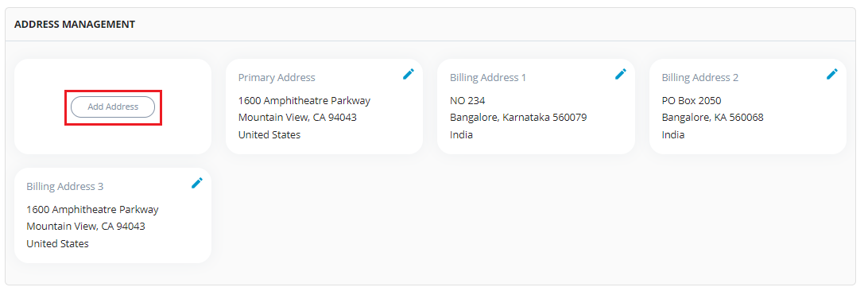Click the NO 234 address line

point(467,101)
